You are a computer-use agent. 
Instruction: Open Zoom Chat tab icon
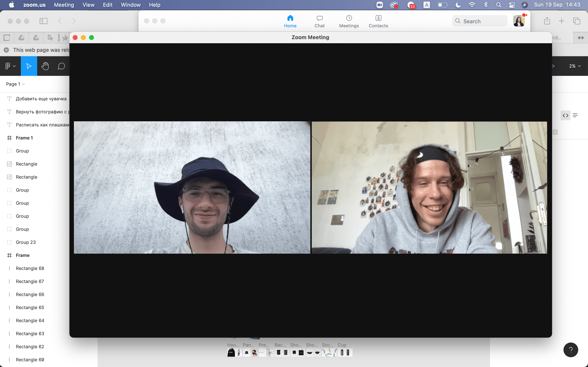(319, 18)
